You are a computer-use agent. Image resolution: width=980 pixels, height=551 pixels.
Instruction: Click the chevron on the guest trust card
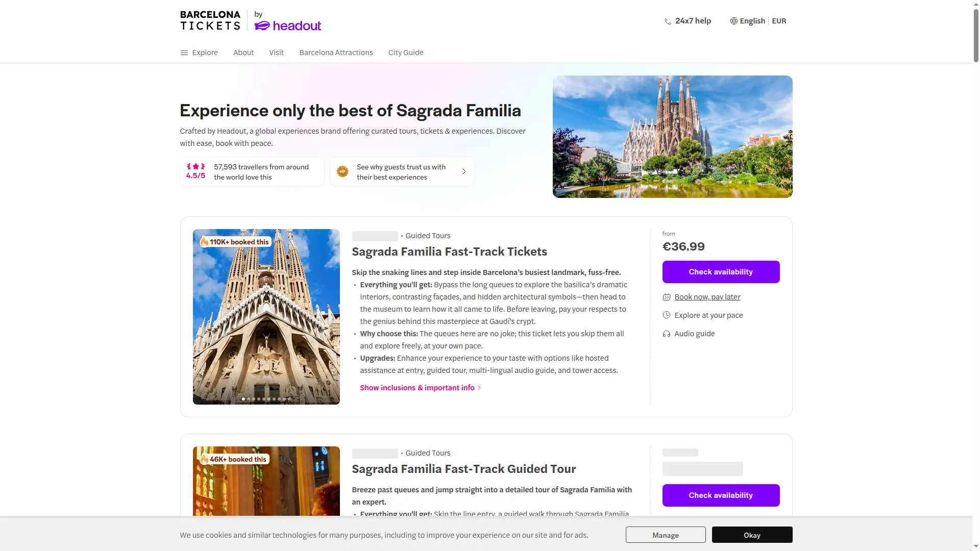click(464, 171)
